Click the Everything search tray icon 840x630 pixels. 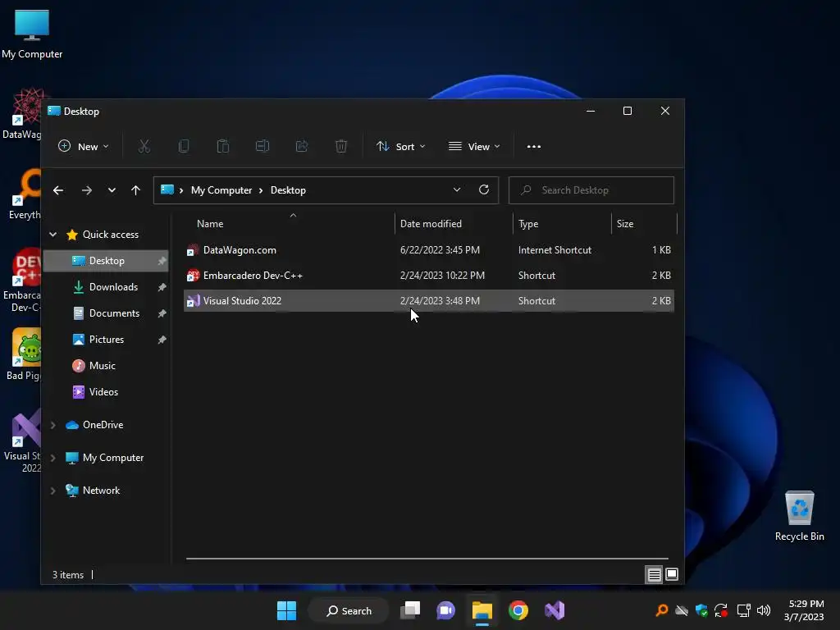[x=662, y=610]
